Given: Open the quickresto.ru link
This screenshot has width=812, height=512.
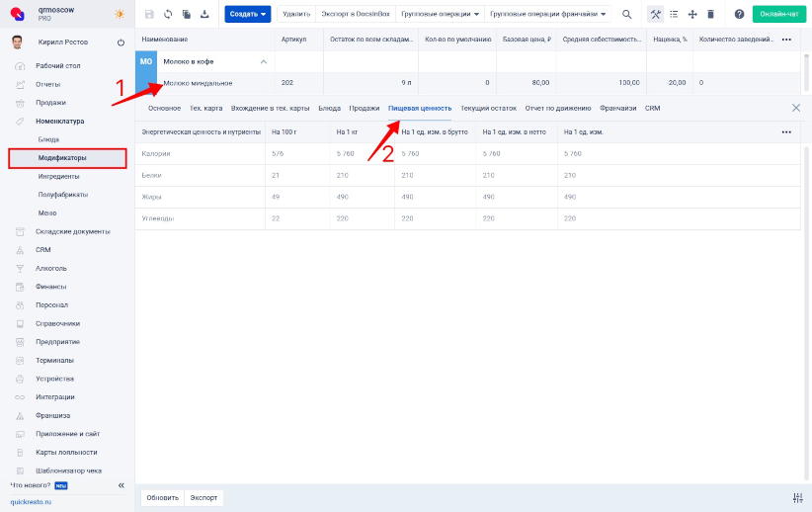Looking at the screenshot, I should (31, 502).
